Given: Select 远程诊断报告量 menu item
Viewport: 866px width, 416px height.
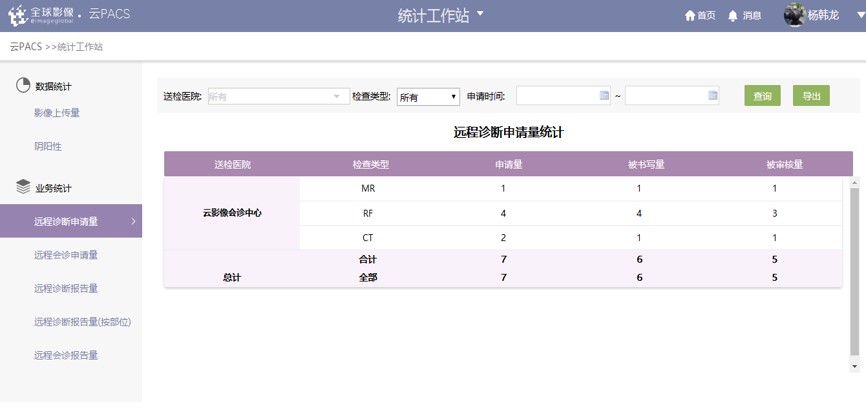Looking at the screenshot, I should coord(66,288).
